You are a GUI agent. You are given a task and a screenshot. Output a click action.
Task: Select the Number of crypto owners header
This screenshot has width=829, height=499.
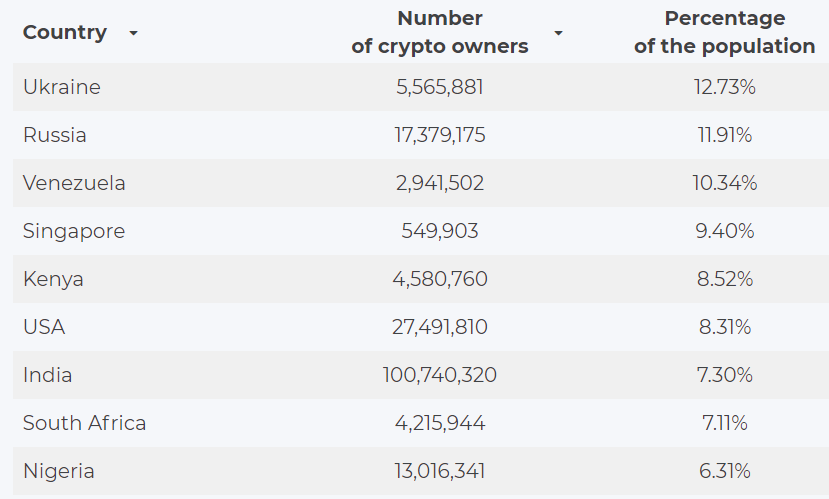pos(440,32)
